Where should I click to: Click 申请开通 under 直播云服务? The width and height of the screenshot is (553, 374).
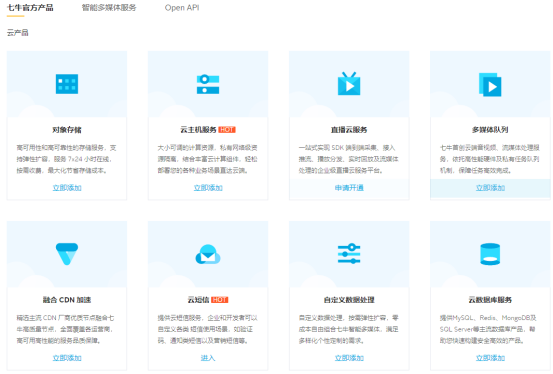click(x=349, y=188)
